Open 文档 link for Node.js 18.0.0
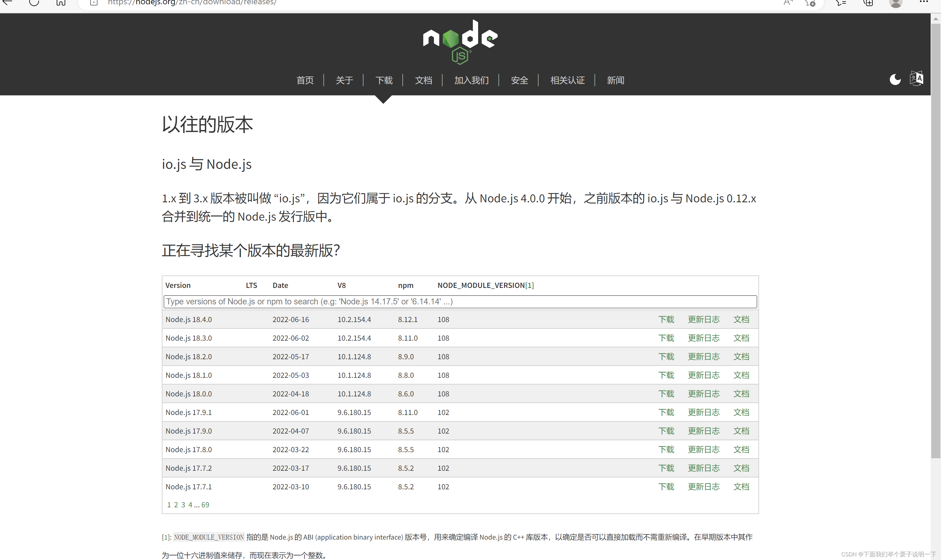 741,394
